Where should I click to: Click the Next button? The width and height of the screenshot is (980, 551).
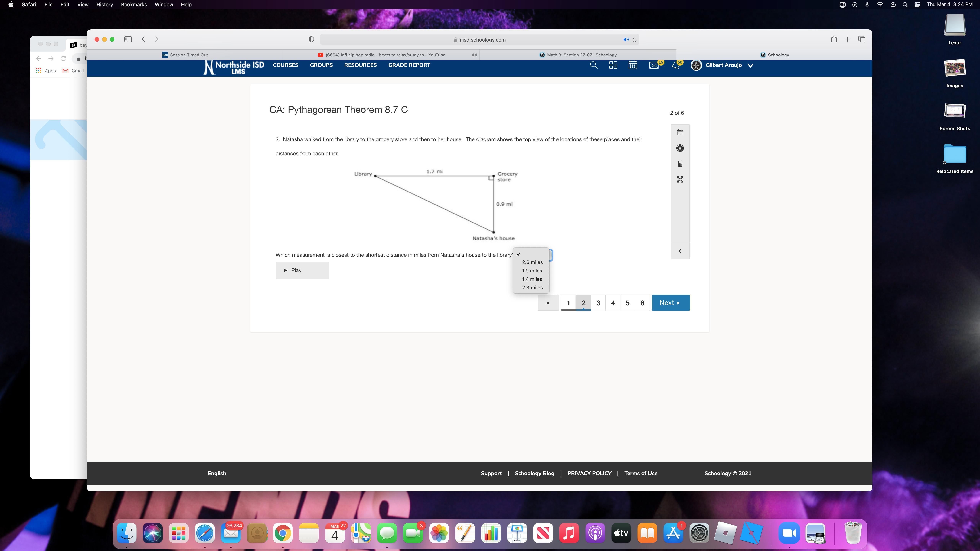click(670, 303)
